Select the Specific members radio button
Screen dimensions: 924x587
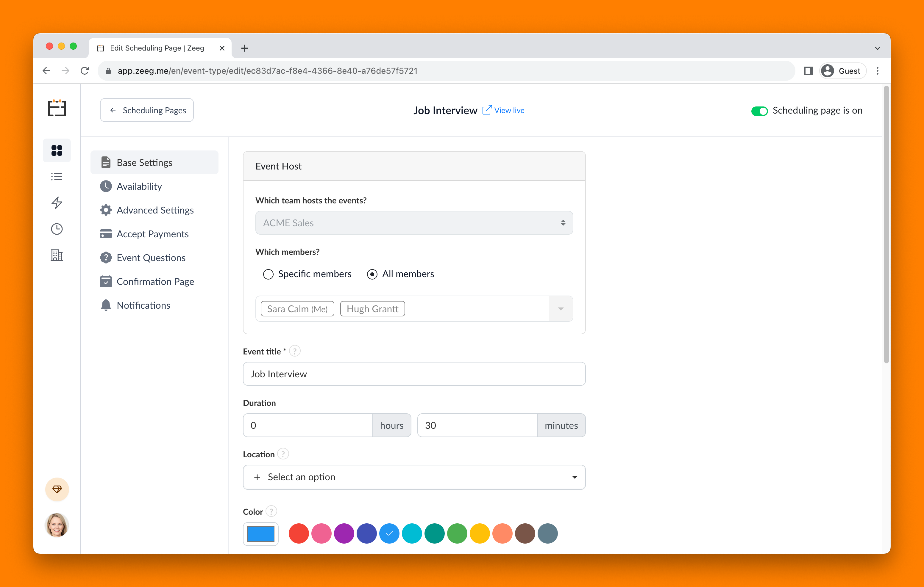(268, 274)
